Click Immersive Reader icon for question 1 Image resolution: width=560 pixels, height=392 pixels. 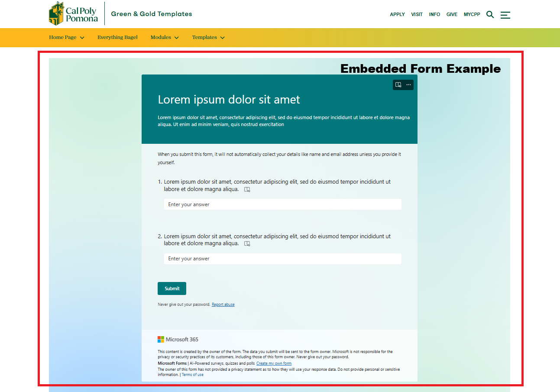[247, 190]
